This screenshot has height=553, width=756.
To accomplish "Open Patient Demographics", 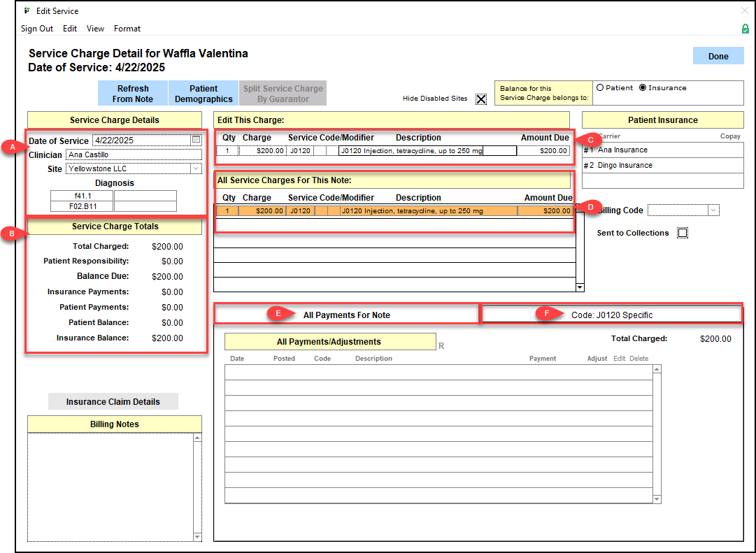I will click(204, 94).
